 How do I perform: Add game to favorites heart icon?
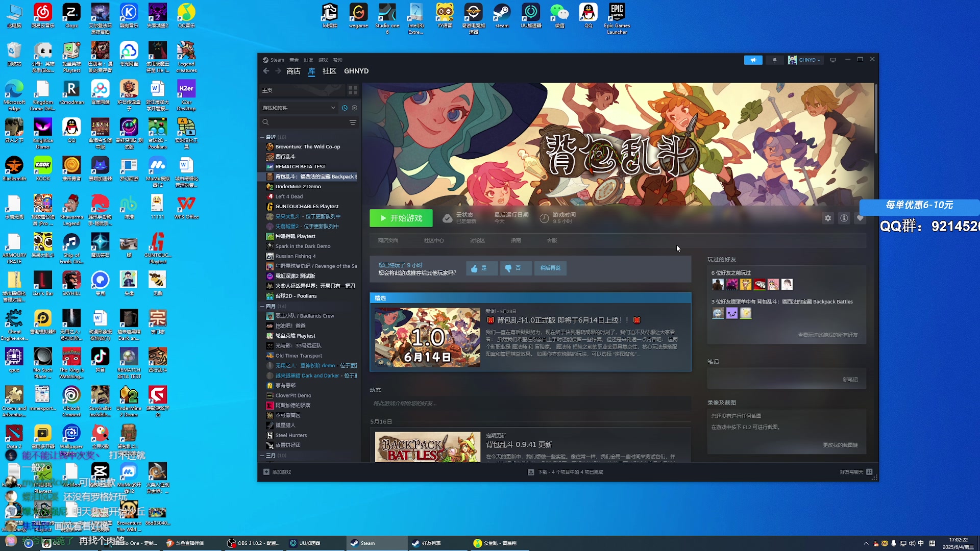pyautogui.click(x=860, y=218)
